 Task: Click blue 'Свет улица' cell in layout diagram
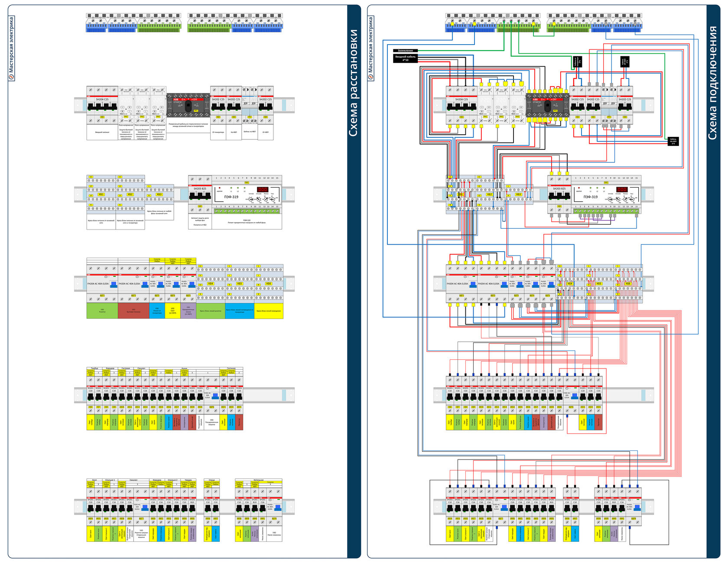pos(216,534)
